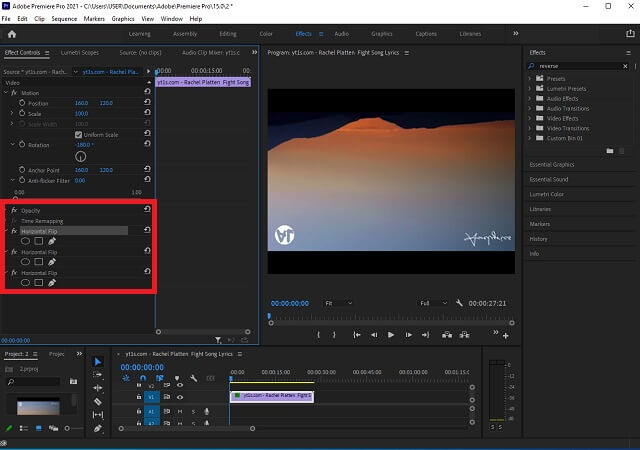Step back one frame
The width and height of the screenshot is (640, 450).
374,335
